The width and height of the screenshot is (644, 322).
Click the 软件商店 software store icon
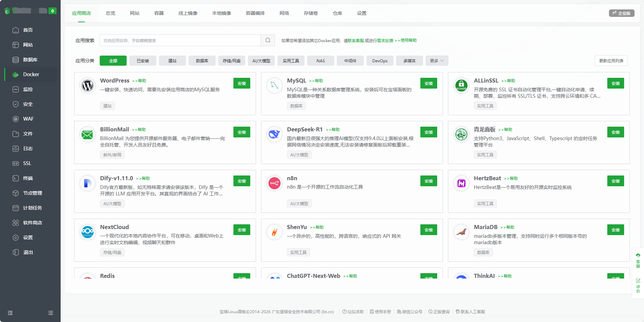(15, 223)
